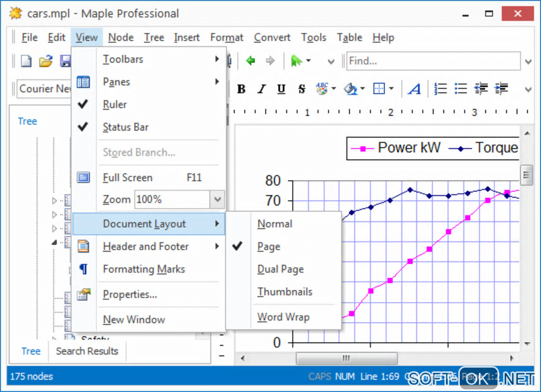
Task: Click the gray Forward arrow
Action: [x=270, y=61]
